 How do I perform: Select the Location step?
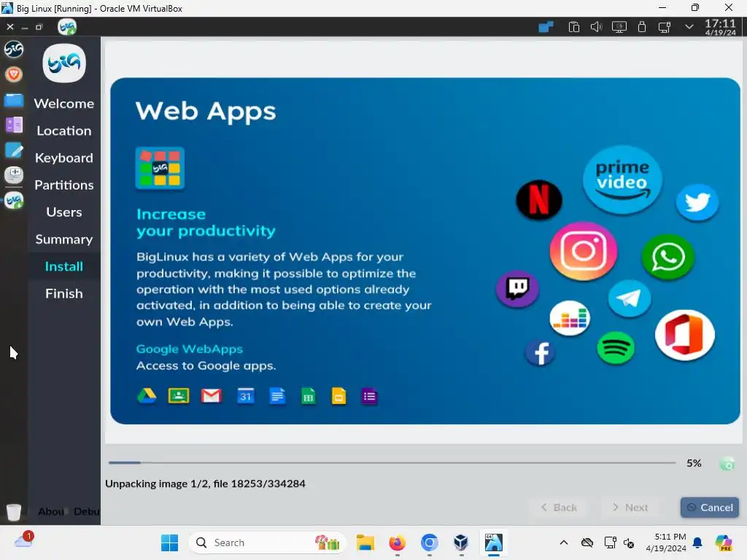point(64,131)
